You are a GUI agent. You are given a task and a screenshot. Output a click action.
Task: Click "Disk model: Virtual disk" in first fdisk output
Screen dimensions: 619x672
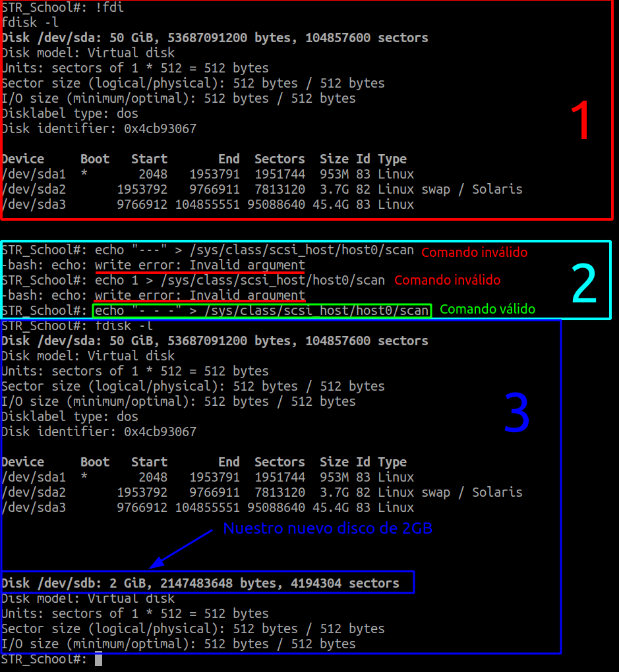(88, 53)
